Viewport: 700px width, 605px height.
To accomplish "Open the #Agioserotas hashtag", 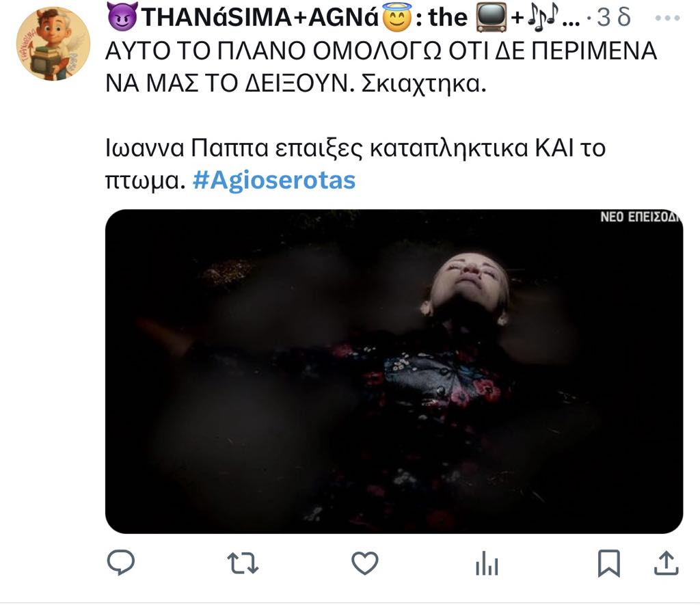I will 274,180.
